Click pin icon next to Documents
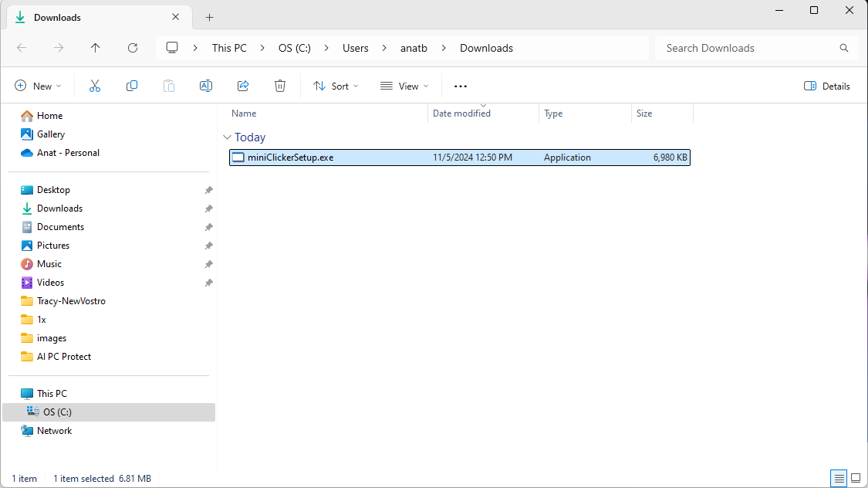Image resolution: width=868 pixels, height=488 pixels. point(208,227)
